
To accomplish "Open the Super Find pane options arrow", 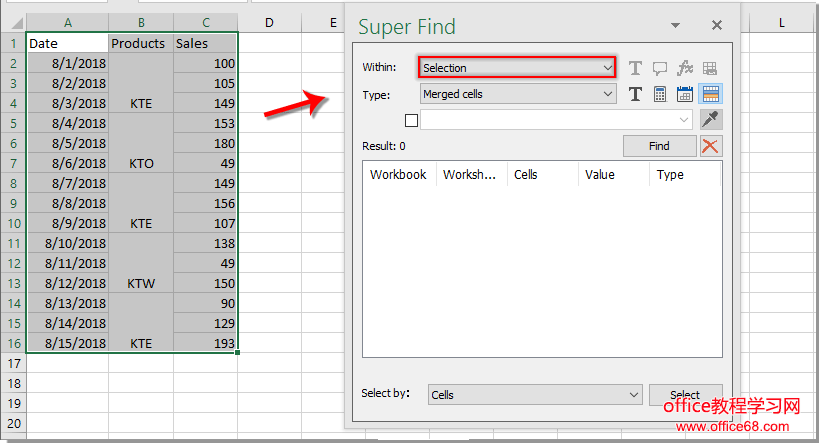I will [x=675, y=25].
